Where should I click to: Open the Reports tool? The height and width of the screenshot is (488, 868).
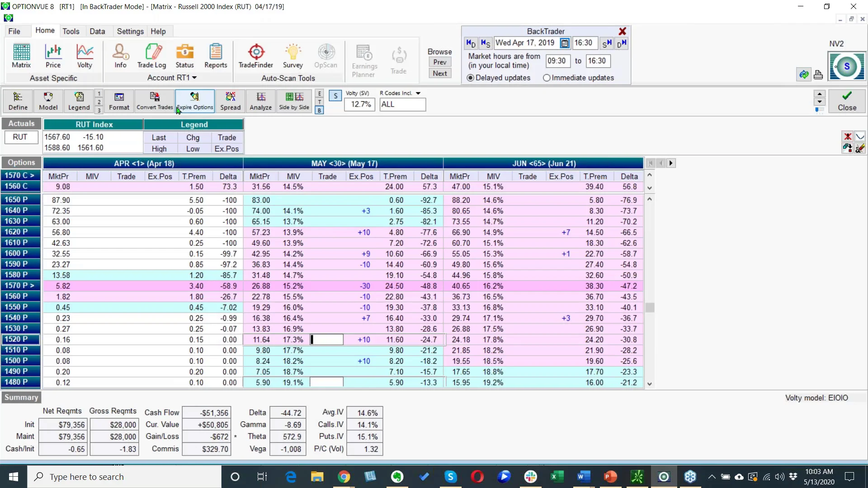[216, 56]
